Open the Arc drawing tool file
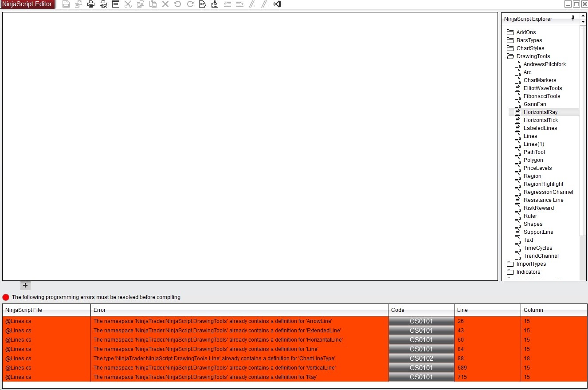This screenshot has height=390, width=588. [527, 72]
